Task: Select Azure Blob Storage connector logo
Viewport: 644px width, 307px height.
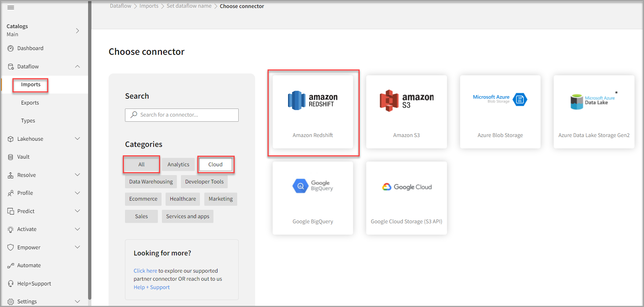Action: [500, 99]
